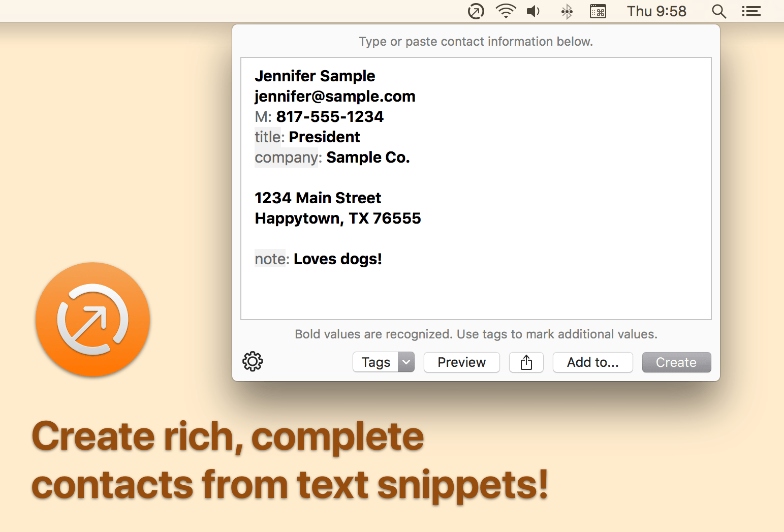Click the share icon button

click(526, 362)
